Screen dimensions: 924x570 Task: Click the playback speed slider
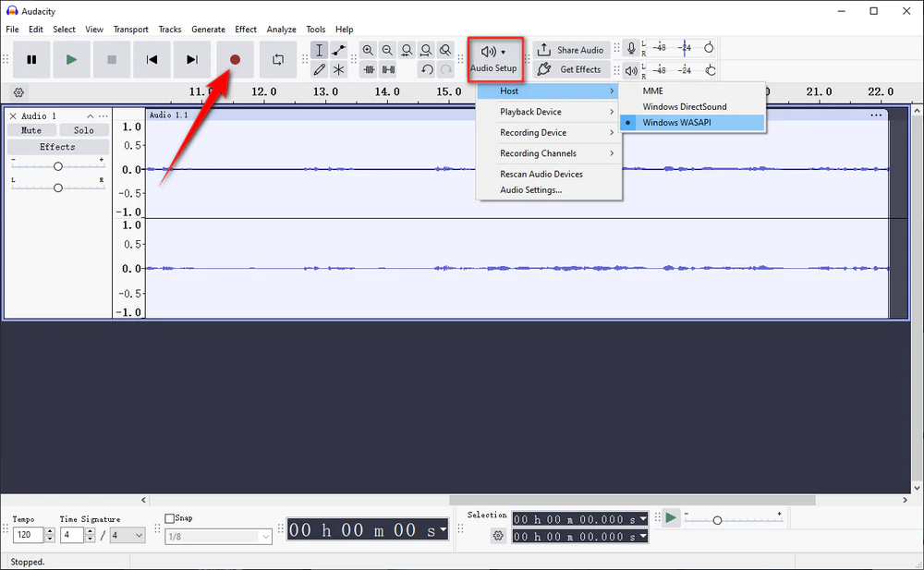733,519
